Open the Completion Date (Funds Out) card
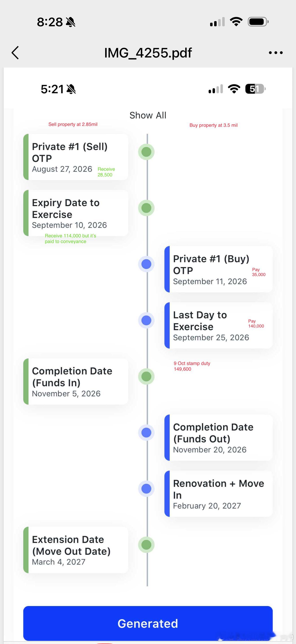Viewport: 296px width, 644px height. (218, 437)
